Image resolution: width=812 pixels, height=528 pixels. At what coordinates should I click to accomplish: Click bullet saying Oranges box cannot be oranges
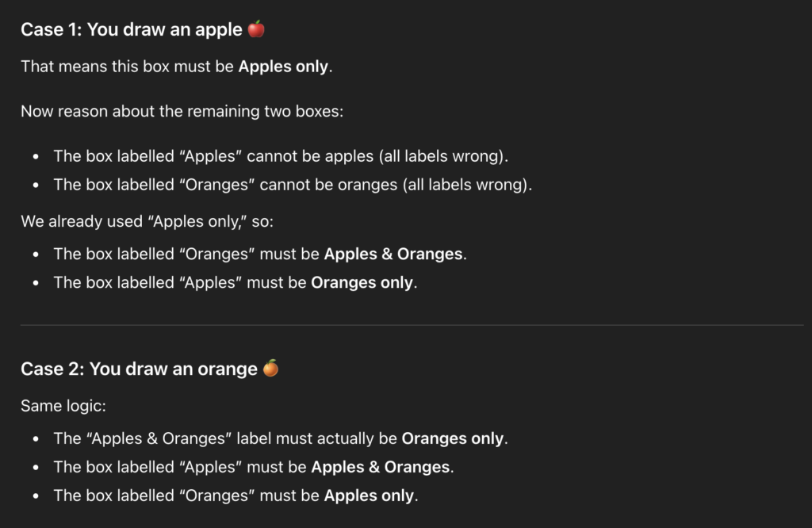click(x=293, y=185)
